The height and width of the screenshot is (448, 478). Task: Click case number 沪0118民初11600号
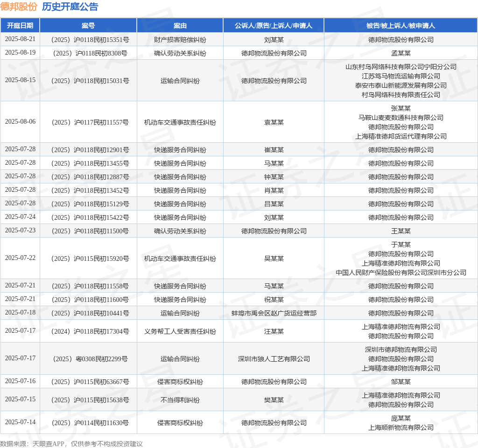[x=90, y=300]
